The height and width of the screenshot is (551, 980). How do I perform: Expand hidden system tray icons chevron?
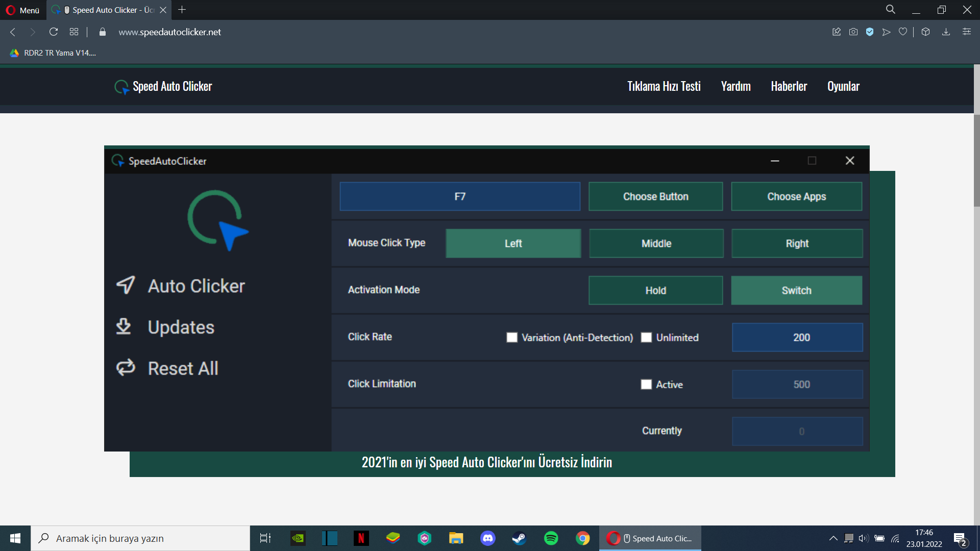coord(833,538)
